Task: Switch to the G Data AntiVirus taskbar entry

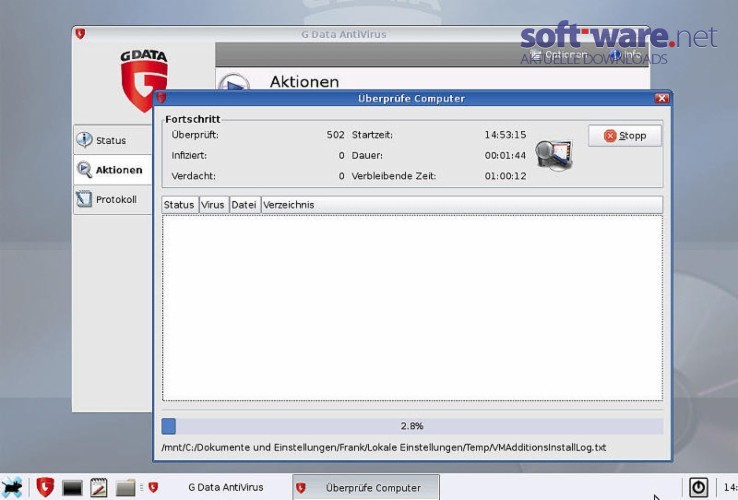Action: click(217, 487)
